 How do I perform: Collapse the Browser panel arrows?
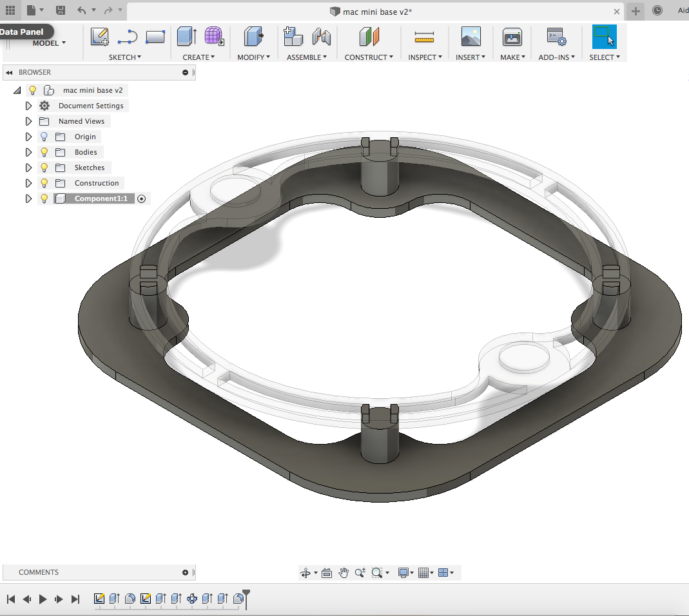pos(9,73)
